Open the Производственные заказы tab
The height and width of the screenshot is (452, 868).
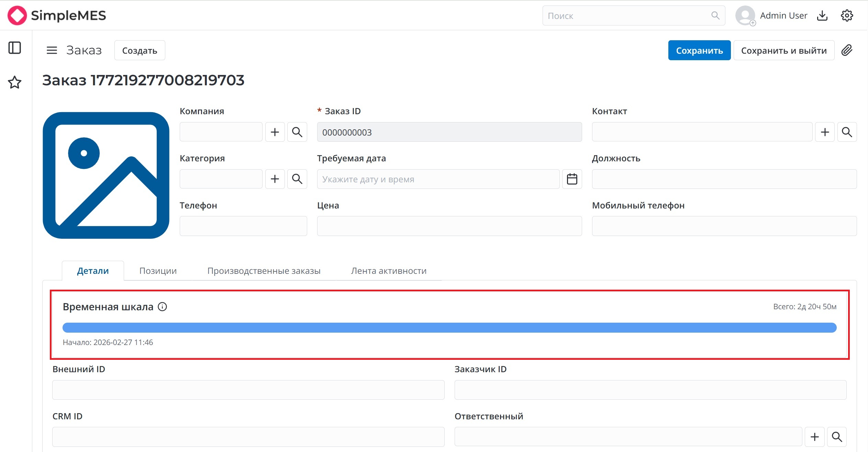point(264,271)
